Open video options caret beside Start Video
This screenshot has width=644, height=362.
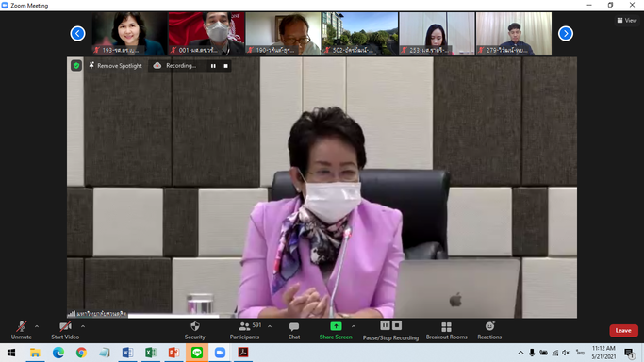click(x=83, y=327)
